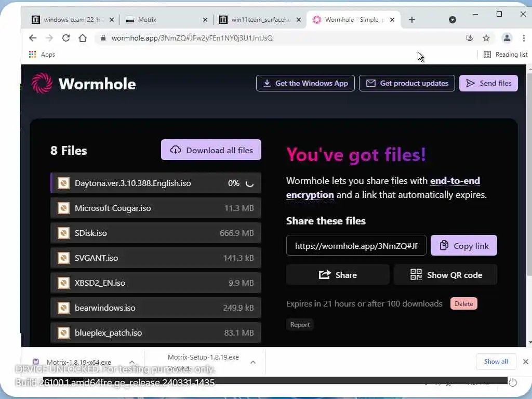This screenshot has width=532, height=399.
Task: Bookmark this page with the star
Action: click(486, 38)
